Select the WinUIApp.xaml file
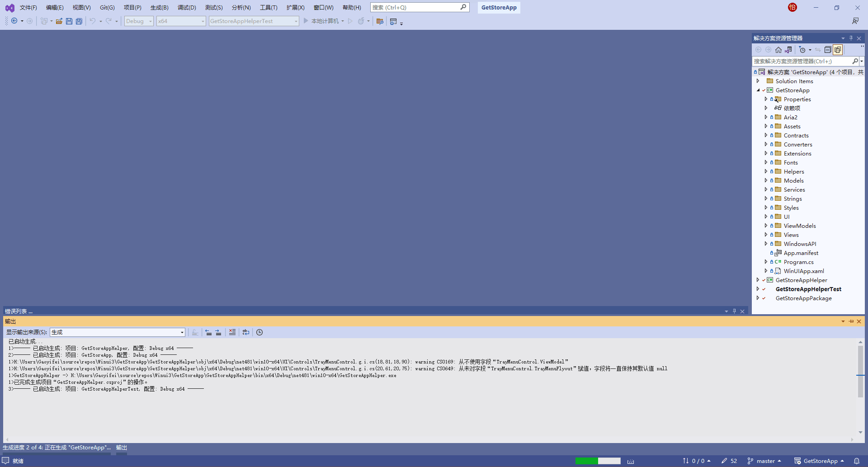The width and height of the screenshot is (868, 467). tap(804, 271)
